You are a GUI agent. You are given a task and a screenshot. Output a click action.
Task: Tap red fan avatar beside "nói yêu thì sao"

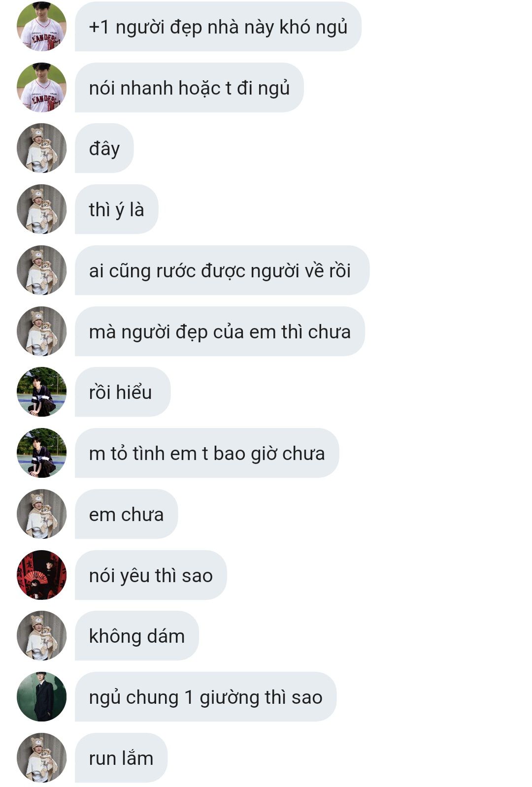point(41,575)
